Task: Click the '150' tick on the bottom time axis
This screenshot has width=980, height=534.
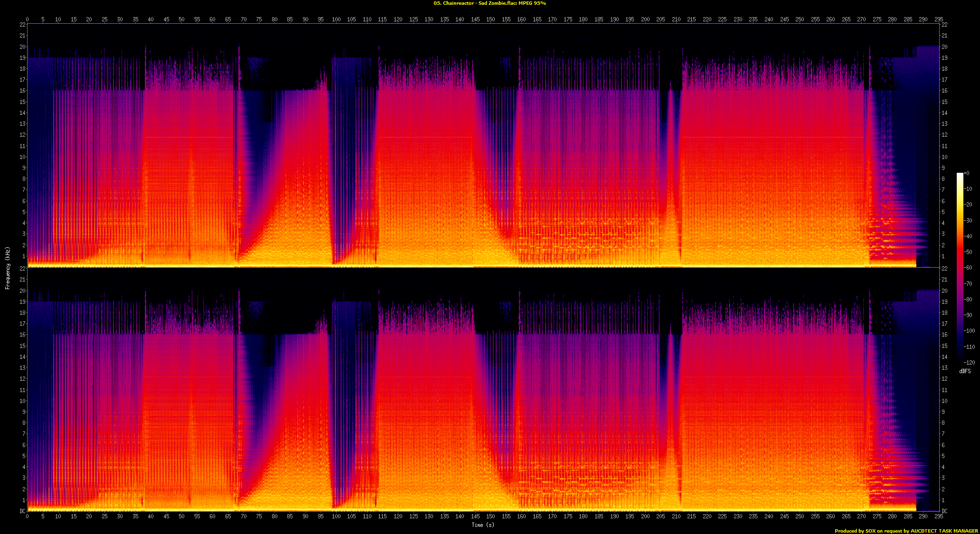Action: coord(490,516)
